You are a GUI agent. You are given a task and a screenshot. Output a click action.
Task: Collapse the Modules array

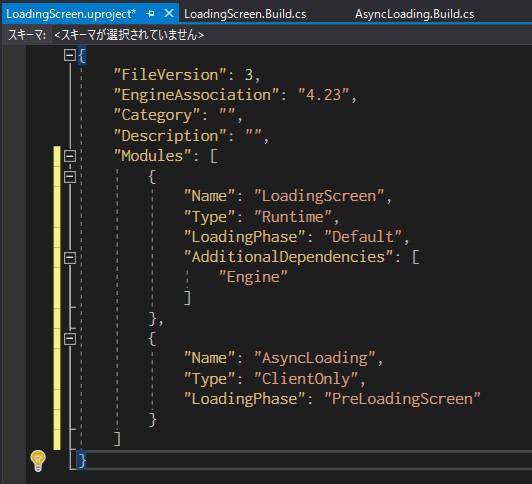(x=70, y=156)
